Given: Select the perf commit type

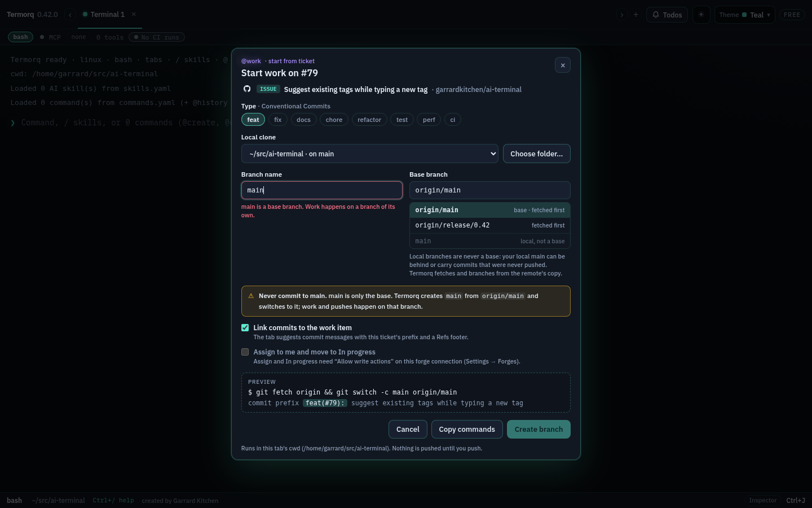Looking at the screenshot, I should point(429,120).
